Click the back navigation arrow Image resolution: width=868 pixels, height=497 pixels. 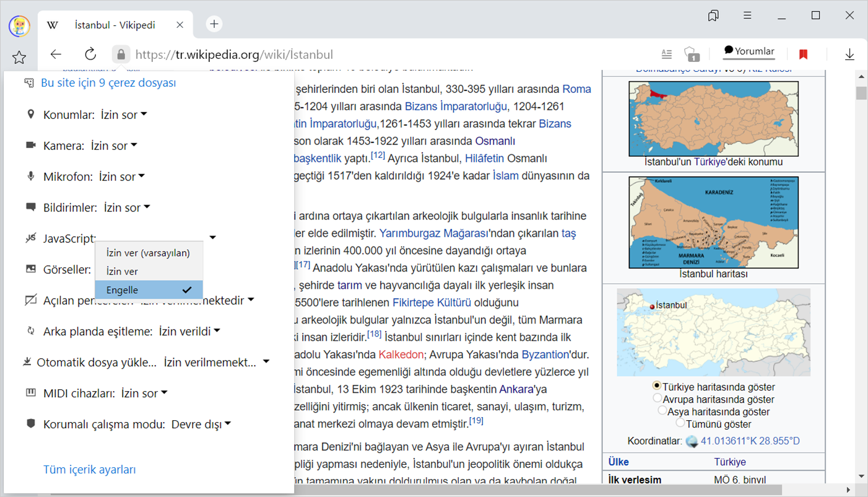coord(56,55)
